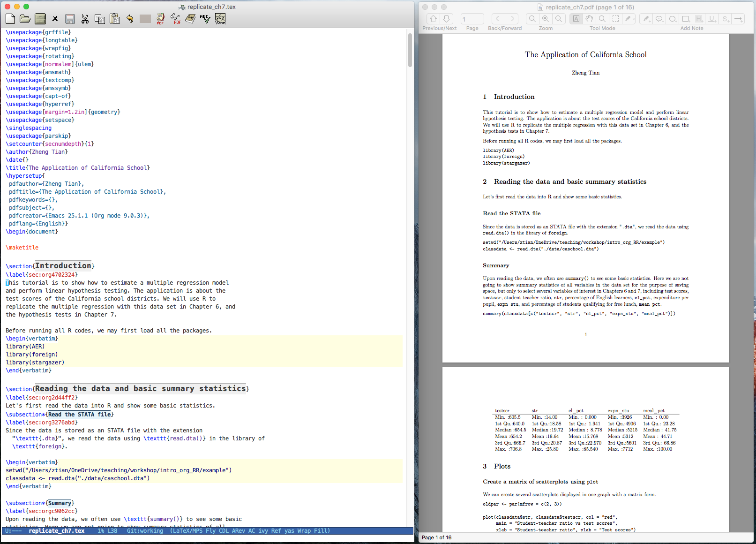Image resolution: width=756 pixels, height=544 pixels.
Task: Paste from clipboard in Emacs toolbar
Action: click(115, 19)
